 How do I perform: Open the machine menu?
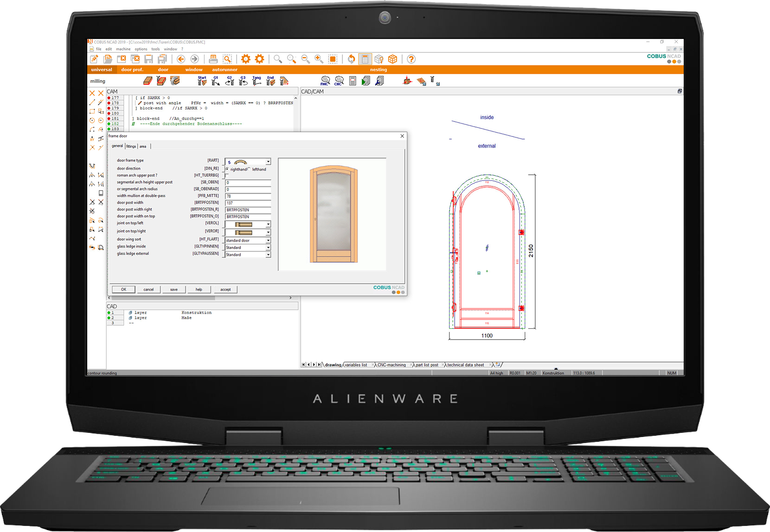(123, 49)
